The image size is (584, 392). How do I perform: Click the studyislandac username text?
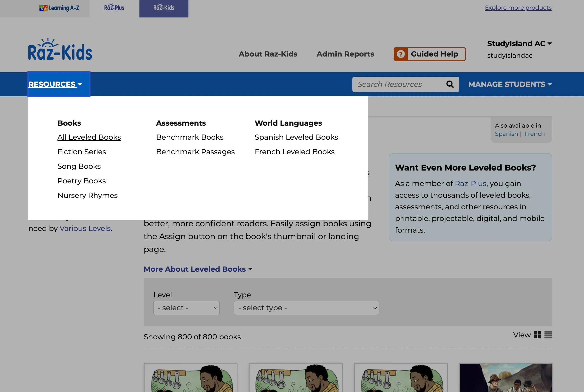coord(510,56)
